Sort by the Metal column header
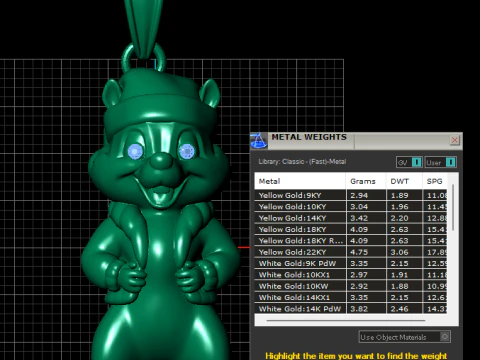Image resolution: width=480 pixels, height=360 pixels. tap(300, 181)
